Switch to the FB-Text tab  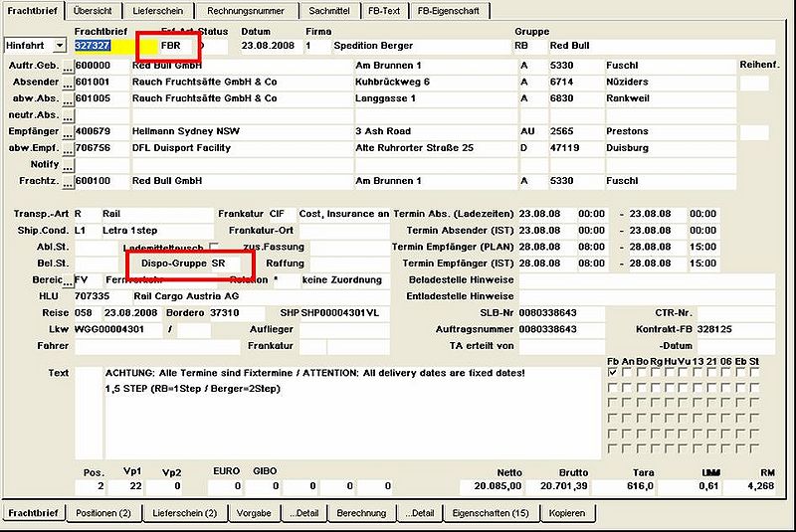click(x=384, y=11)
